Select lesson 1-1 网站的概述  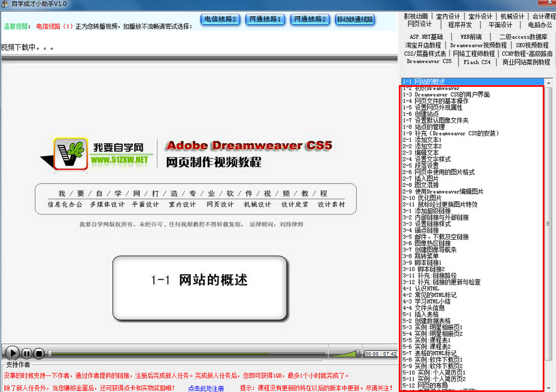point(473,81)
